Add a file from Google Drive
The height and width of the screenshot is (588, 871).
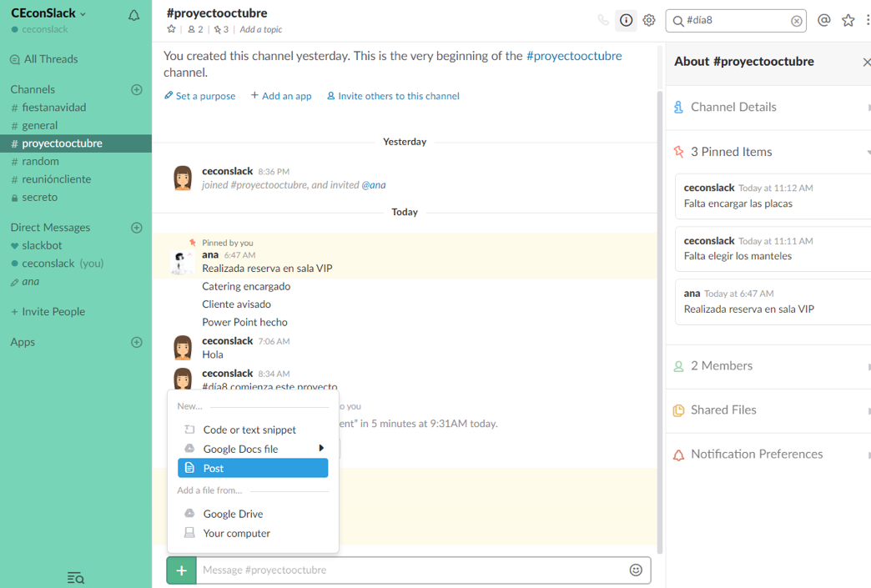[x=253, y=514]
